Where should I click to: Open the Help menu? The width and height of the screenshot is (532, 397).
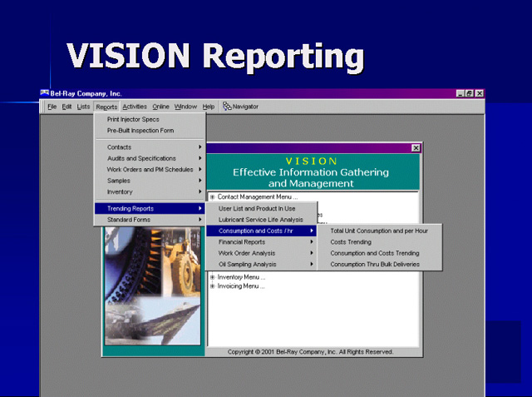point(209,107)
